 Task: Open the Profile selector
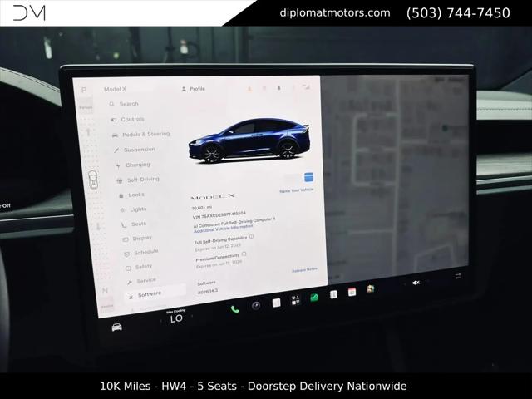click(x=193, y=89)
